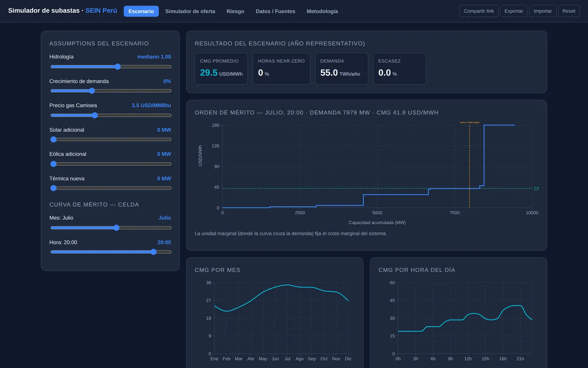Click the Importar button
This screenshot has height=368, width=588.
tap(543, 11)
